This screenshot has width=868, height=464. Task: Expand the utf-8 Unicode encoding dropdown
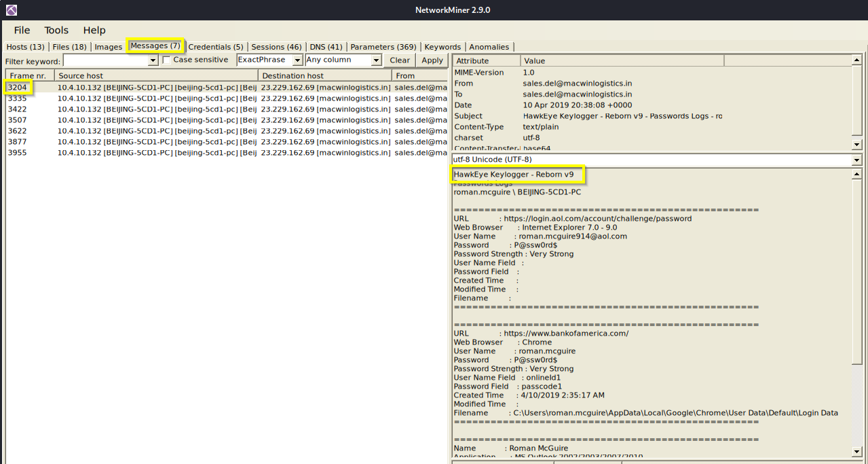click(x=856, y=160)
